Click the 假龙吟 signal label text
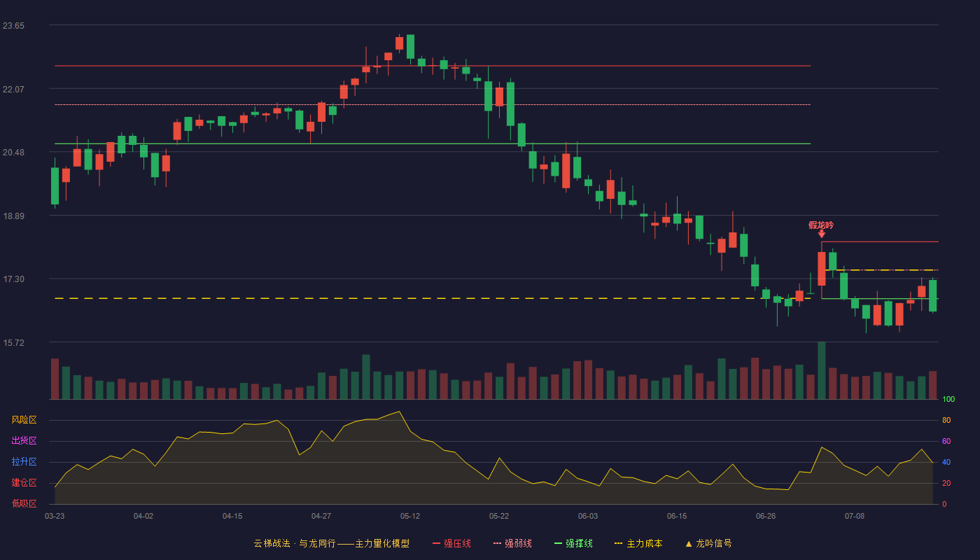This screenshot has width=980, height=560. [821, 225]
